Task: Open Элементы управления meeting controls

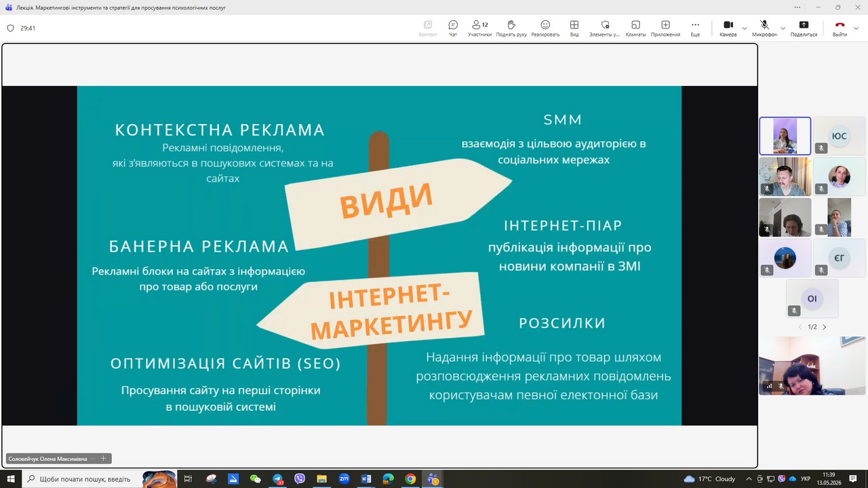Action: (x=604, y=28)
